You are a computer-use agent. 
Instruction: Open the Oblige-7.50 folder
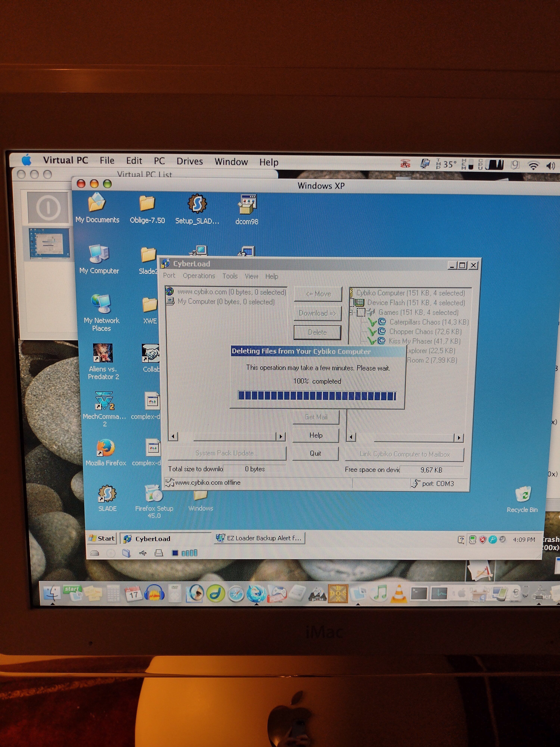(147, 204)
